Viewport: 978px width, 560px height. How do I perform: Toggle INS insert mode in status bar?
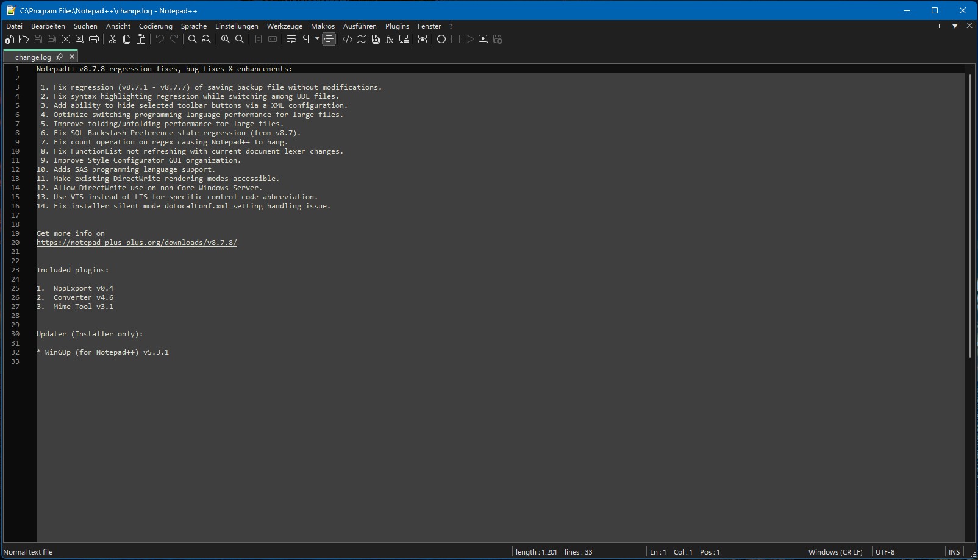[x=954, y=552]
